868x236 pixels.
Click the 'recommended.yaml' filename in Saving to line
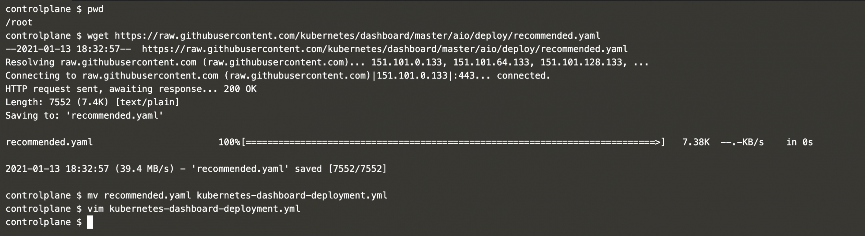115,115
